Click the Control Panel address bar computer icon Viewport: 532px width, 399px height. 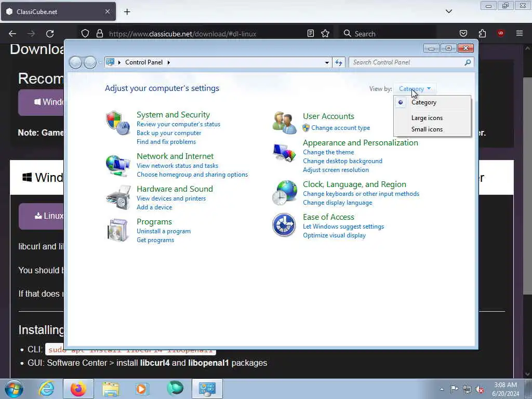(x=110, y=62)
